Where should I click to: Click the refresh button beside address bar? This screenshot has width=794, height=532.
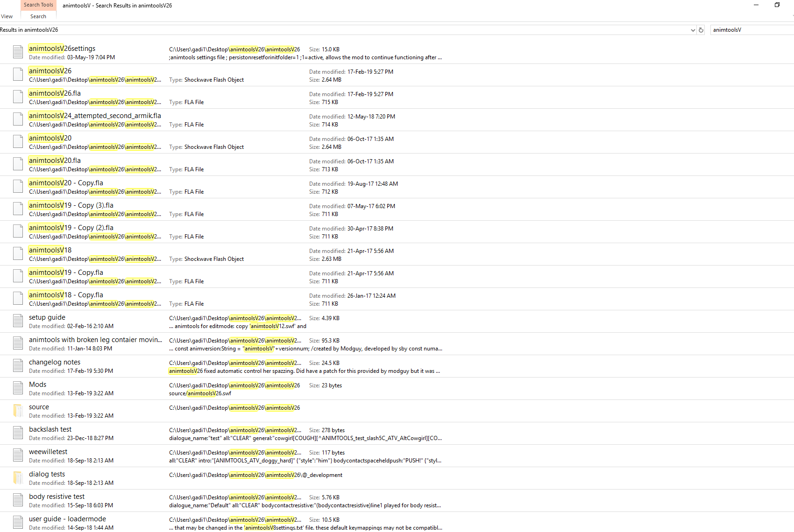coord(701,30)
